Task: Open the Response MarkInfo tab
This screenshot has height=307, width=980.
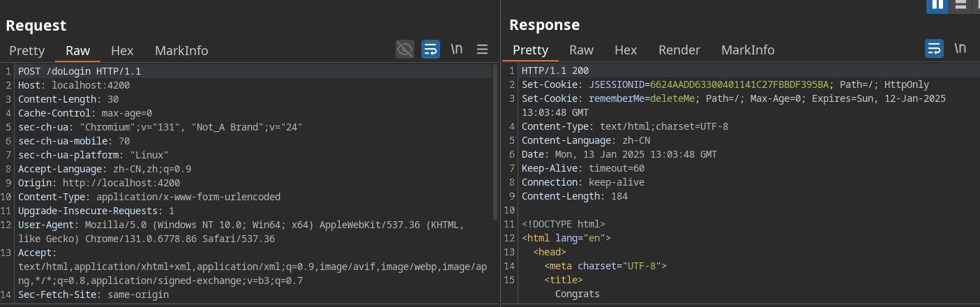Action: pyautogui.click(x=748, y=50)
